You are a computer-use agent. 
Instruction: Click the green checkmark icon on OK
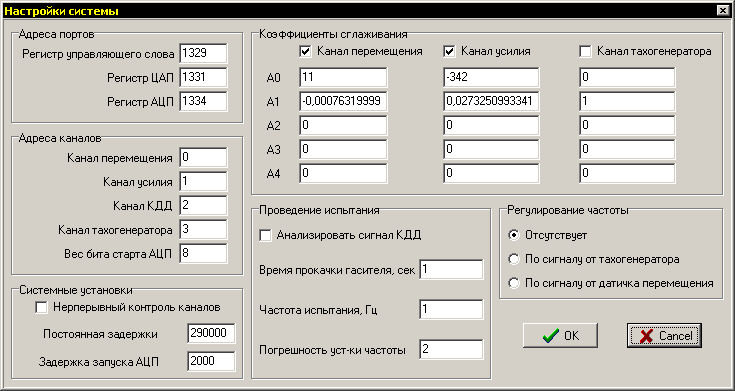tap(550, 336)
